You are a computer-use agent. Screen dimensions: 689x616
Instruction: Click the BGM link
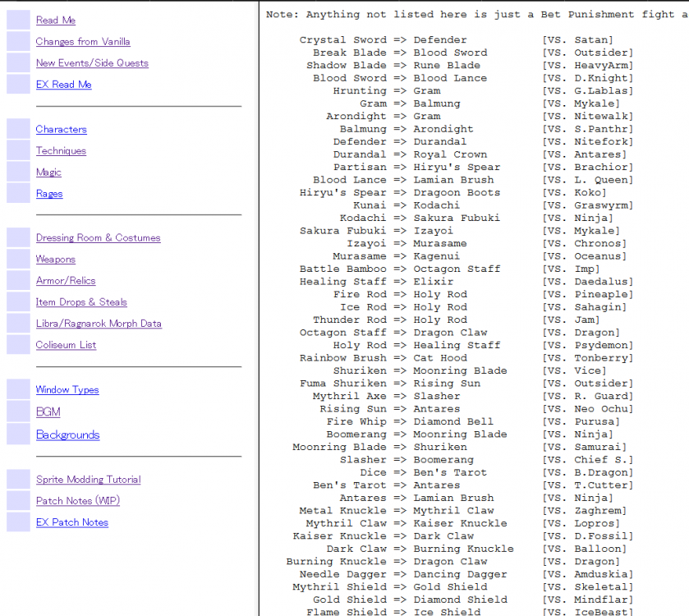[x=48, y=412]
